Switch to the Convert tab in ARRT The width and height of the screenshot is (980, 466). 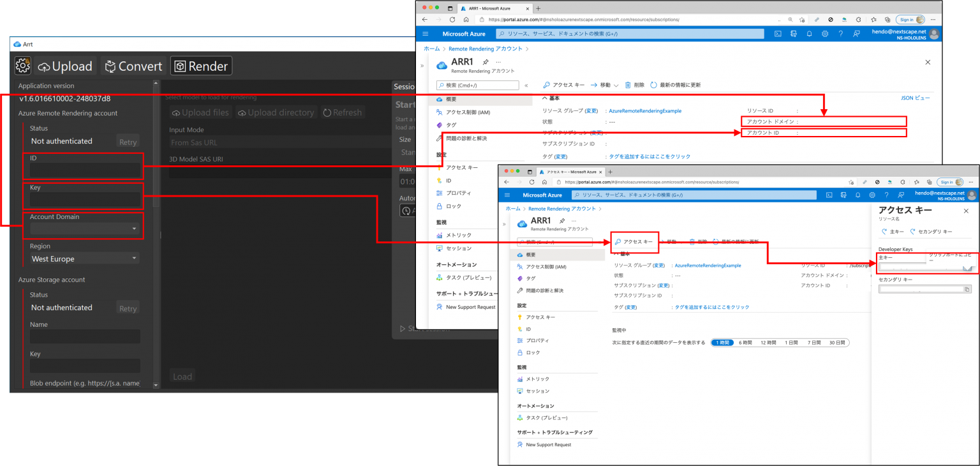133,64
